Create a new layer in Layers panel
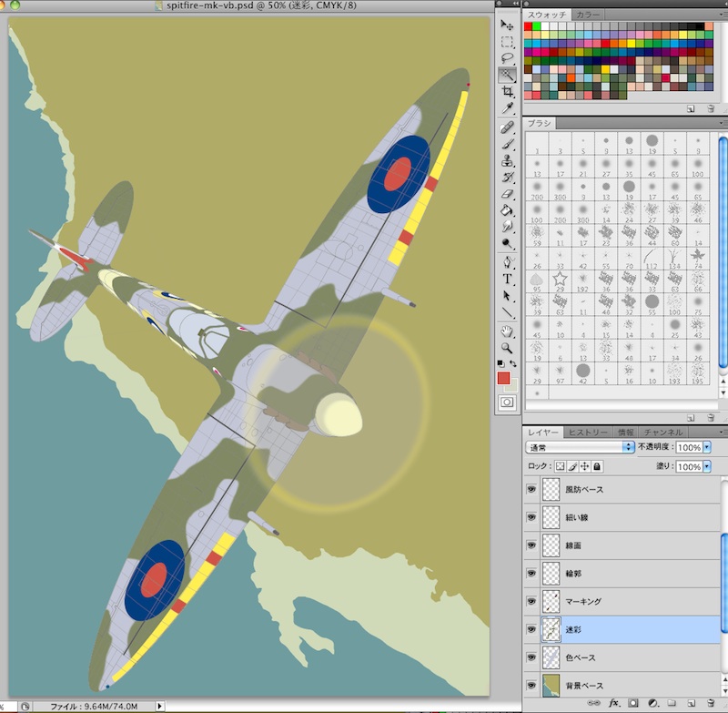This screenshot has width=728, height=713. pos(691,703)
